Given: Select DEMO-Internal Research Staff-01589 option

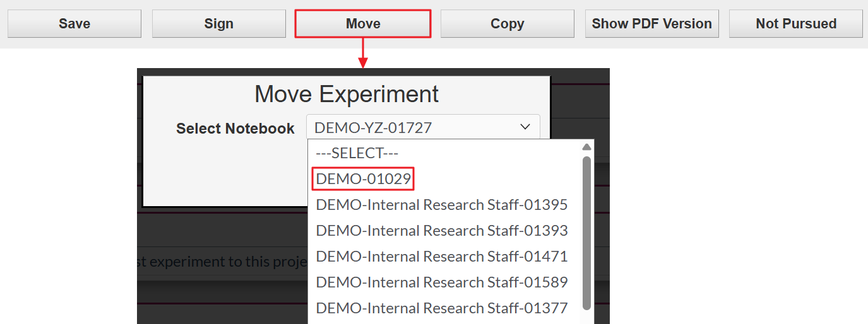Looking at the screenshot, I should (441, 282).
